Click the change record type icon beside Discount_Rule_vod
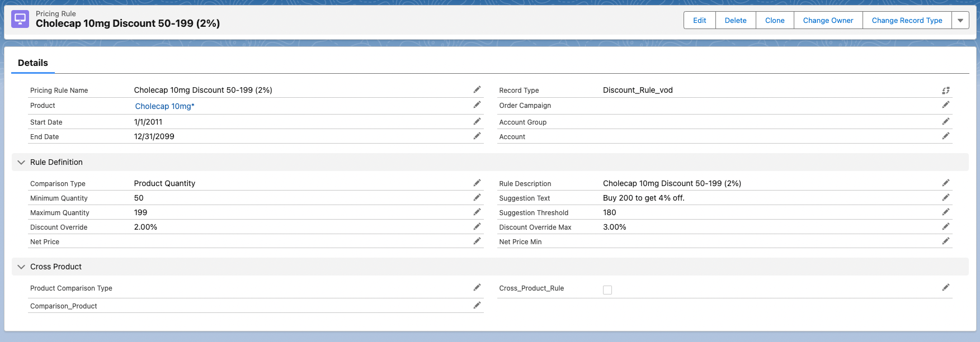980x342 pixels. tap(945, 90)
